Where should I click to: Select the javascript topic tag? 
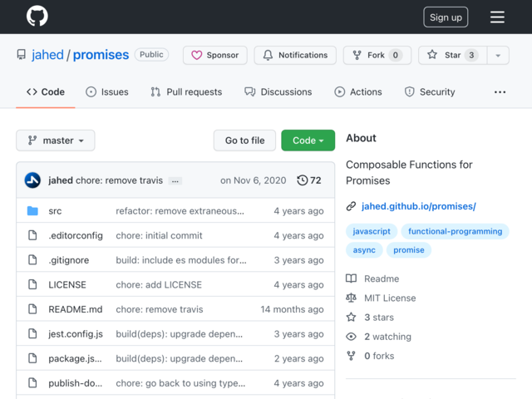(x=372, y=231)
